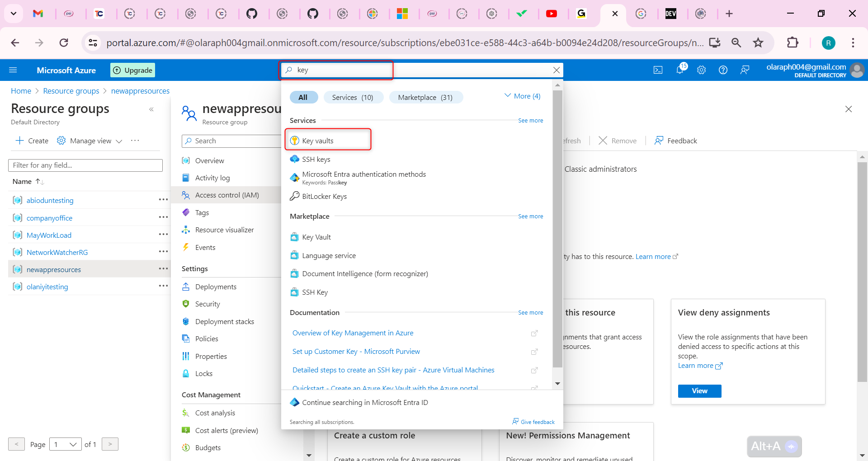
Task: Click Feedback in the IAM toolbar
Action: point(676,141)
